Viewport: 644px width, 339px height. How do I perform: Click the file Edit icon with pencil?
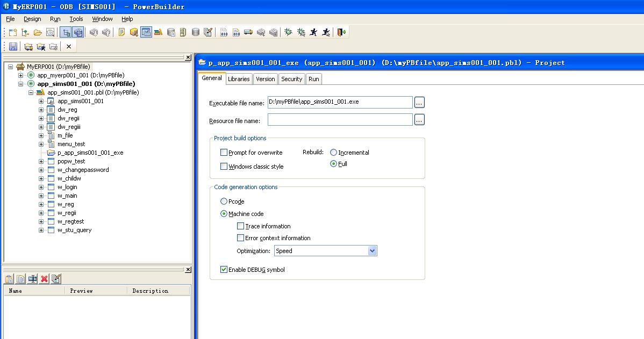tap(208, 32)
